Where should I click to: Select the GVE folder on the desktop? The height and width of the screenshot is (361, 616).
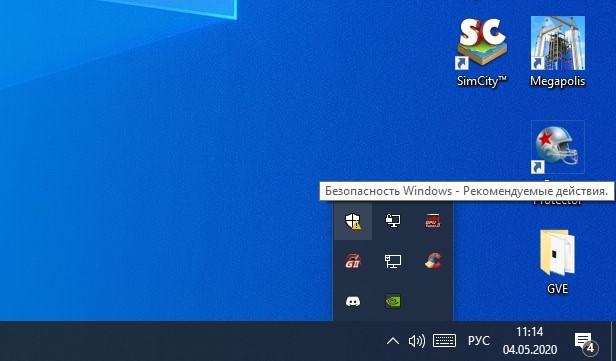coord(557,262)
